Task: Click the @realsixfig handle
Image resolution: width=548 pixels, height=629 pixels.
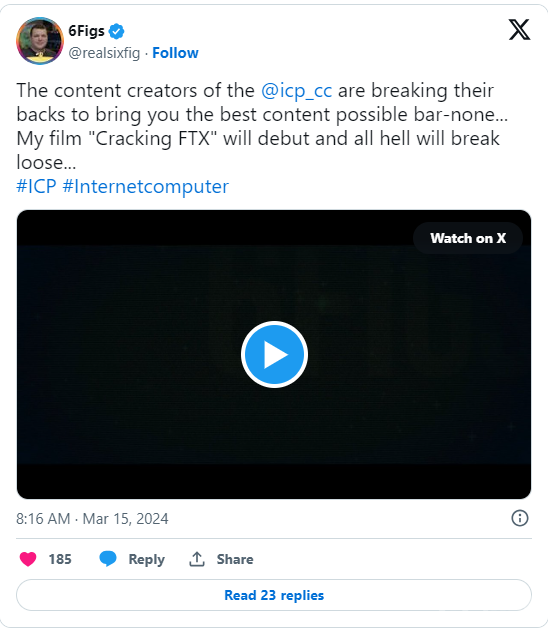Action: [104, 53]
